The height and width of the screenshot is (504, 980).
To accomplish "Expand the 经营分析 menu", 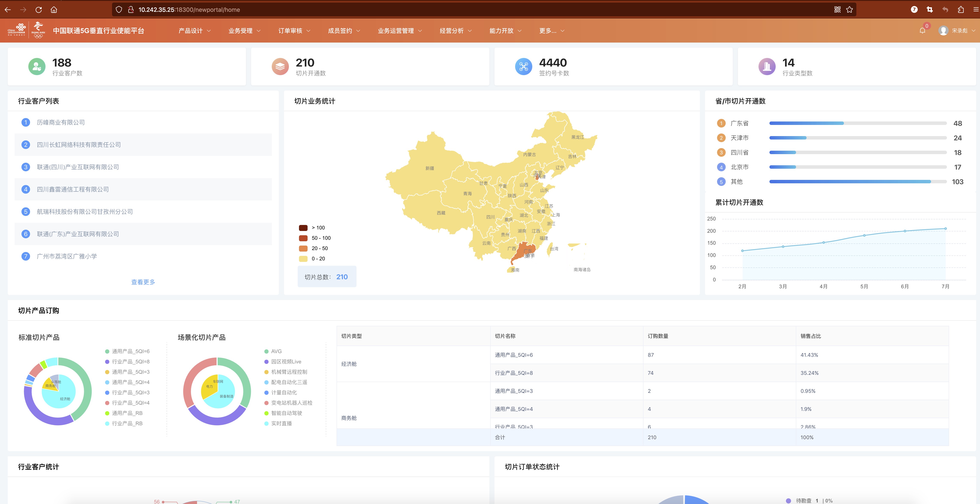I will pos(455,30).
